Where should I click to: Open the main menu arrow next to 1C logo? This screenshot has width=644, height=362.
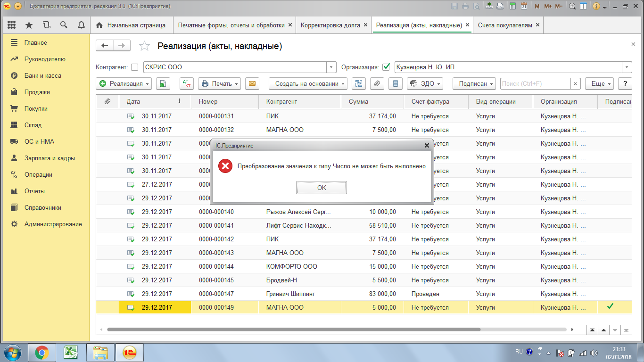click(x=18, y=6)
